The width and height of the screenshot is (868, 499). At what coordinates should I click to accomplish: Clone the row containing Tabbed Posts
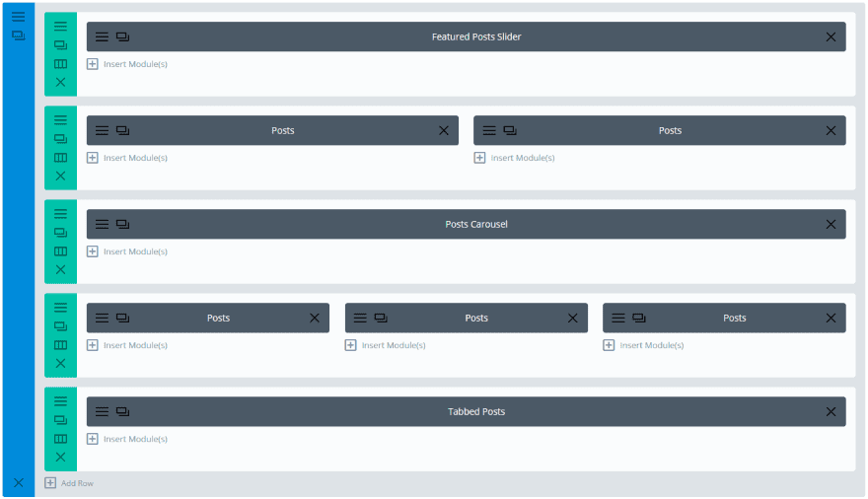[60, 420]
